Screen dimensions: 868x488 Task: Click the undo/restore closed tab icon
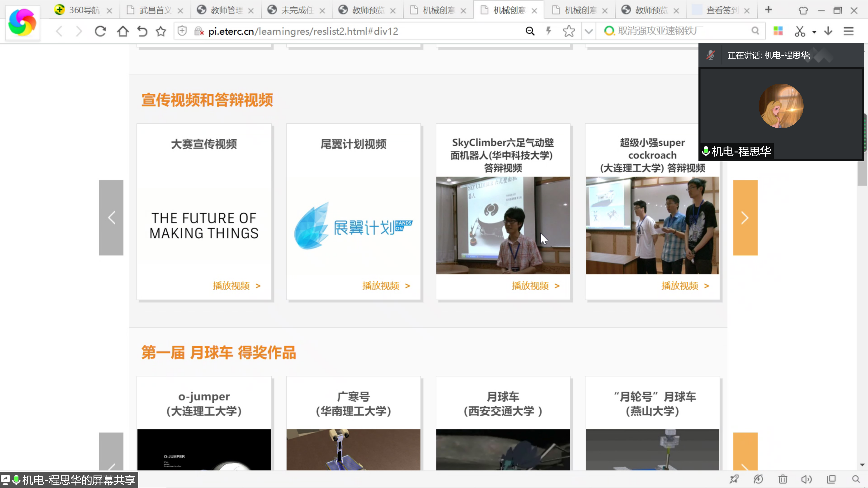[142, 31]
